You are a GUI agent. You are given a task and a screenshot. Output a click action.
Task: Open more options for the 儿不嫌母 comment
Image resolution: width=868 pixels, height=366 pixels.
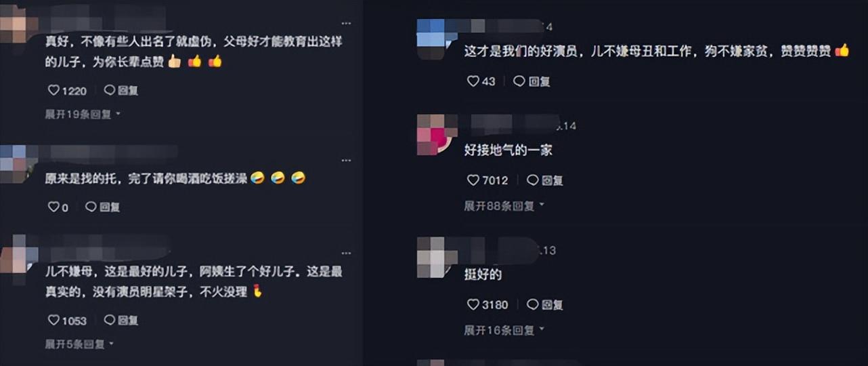pyautogui.click(x=346, y=255)
